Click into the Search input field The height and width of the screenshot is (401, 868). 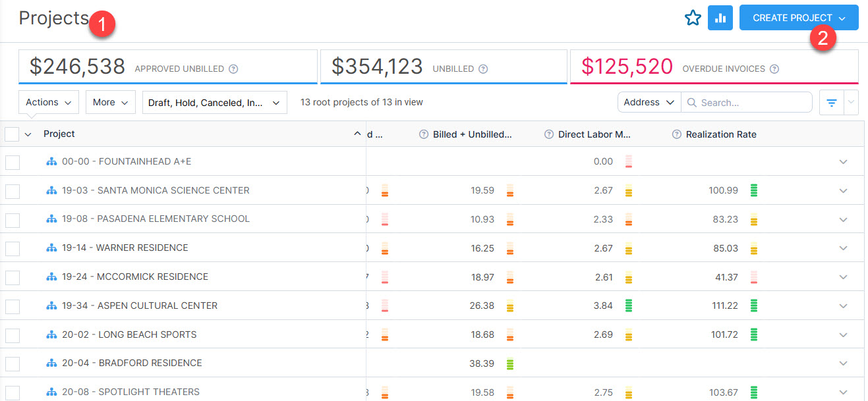point(753,103)
